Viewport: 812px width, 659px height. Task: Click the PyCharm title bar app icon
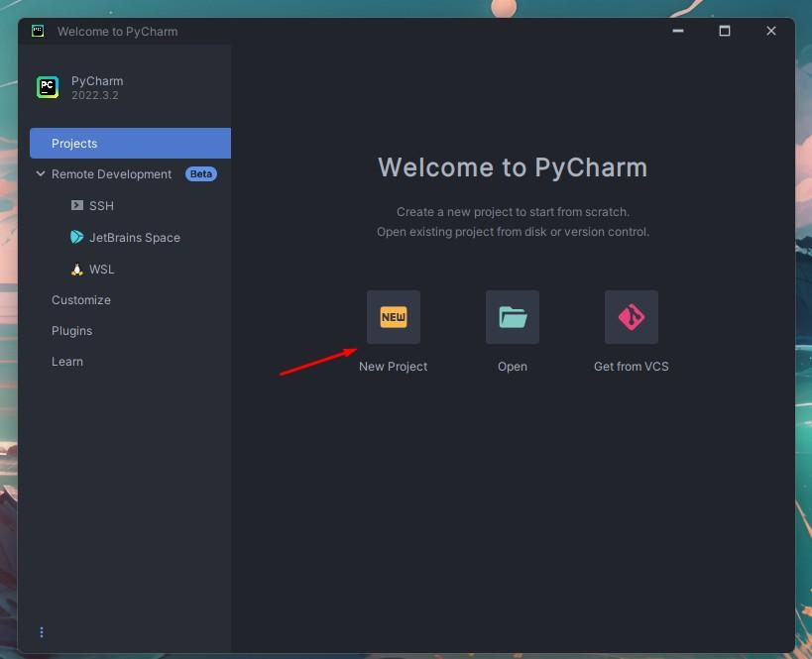click(38, 31)
